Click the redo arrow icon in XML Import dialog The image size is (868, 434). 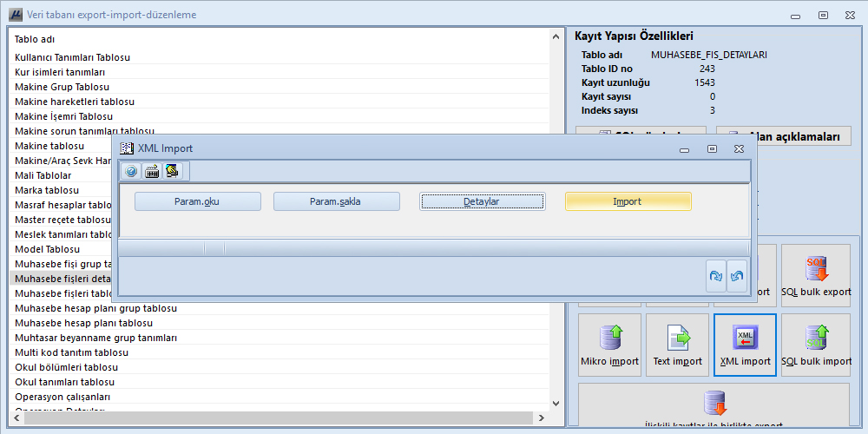pyautogui.click(x=716, y=276)
